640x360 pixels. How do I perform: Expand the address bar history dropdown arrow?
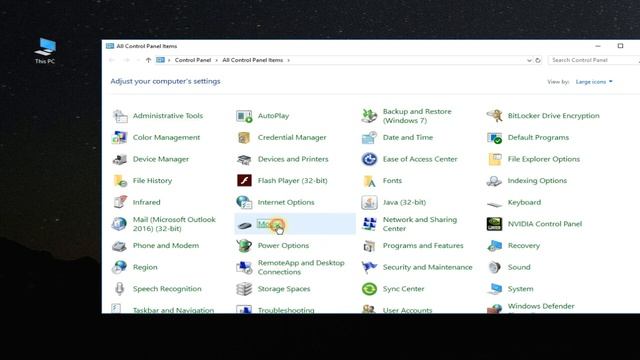pos(529,60)
